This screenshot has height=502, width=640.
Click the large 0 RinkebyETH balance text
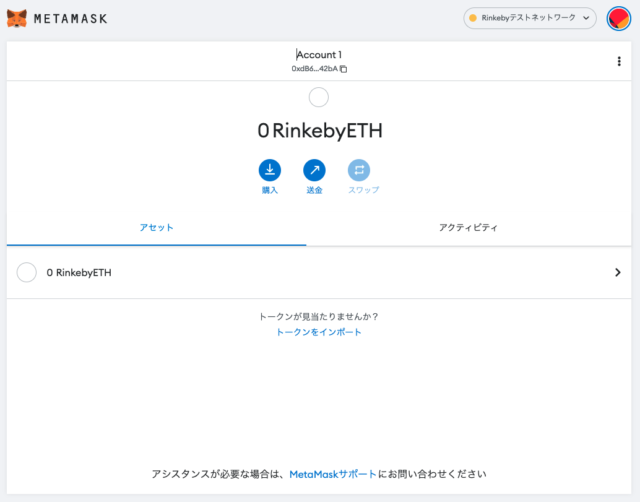pyautogui.click(x=320, y=131)
